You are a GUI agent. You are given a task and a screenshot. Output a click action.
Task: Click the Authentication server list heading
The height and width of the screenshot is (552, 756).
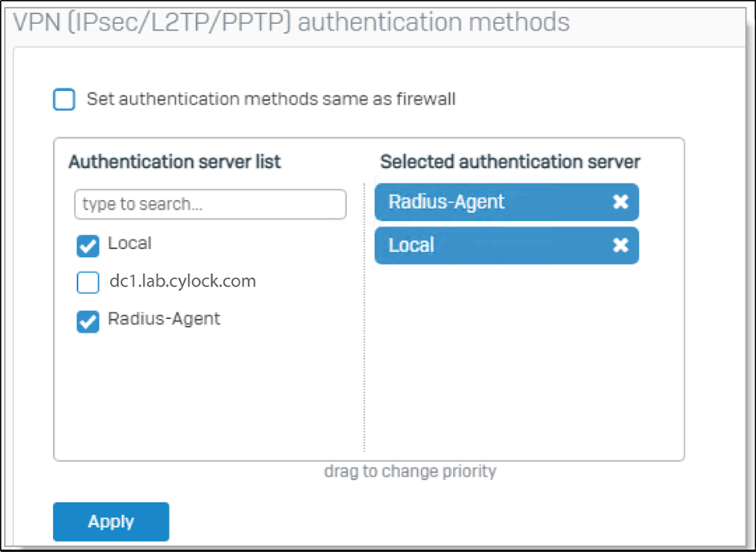174,162
